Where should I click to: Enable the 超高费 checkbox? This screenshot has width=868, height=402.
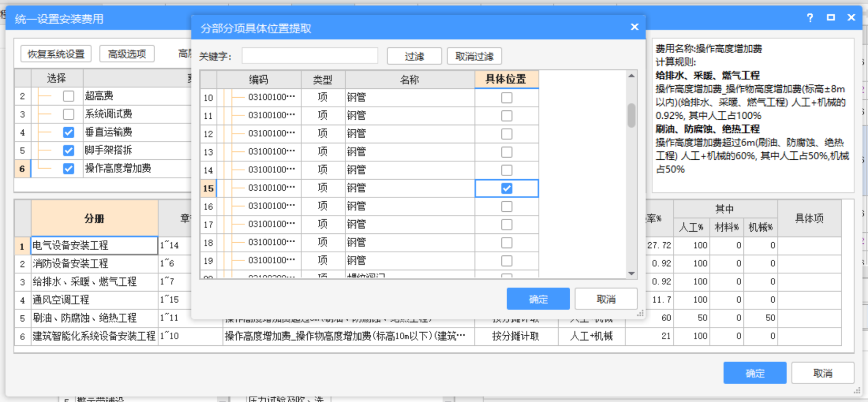pos(68,96)
